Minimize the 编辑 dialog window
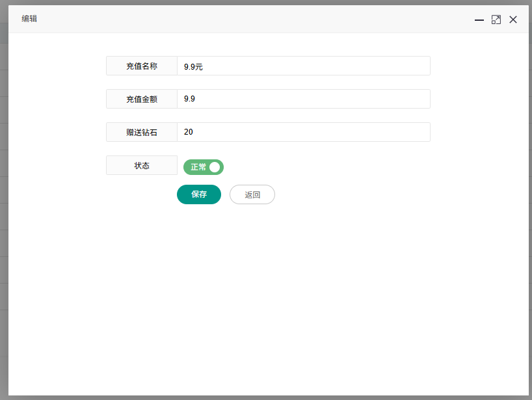This screenshot has height=400, width=532. pyautogui.click(x=479, y=20)
